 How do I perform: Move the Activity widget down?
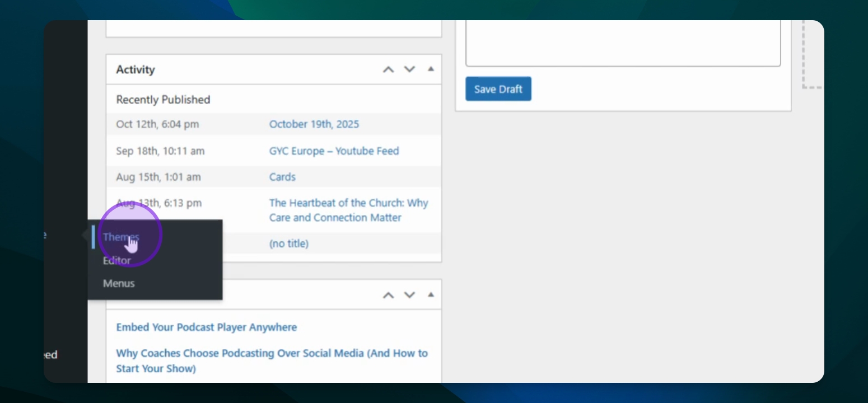pos(410,69)
